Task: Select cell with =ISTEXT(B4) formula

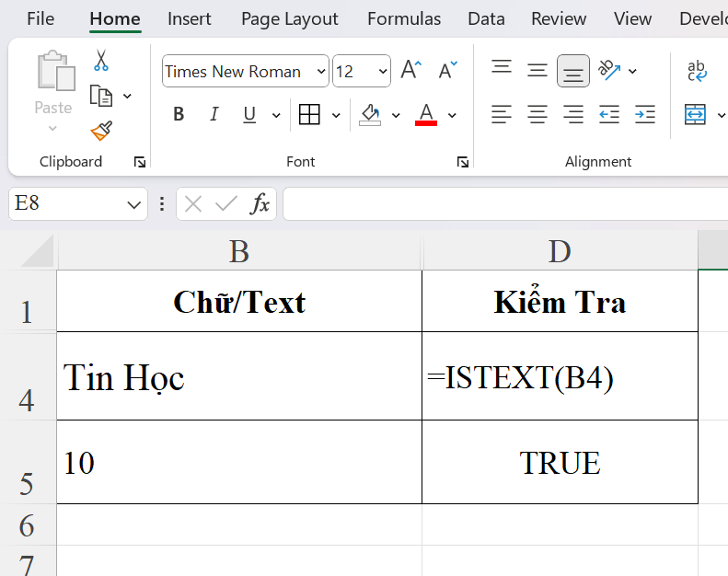Action: coord(560,376)
